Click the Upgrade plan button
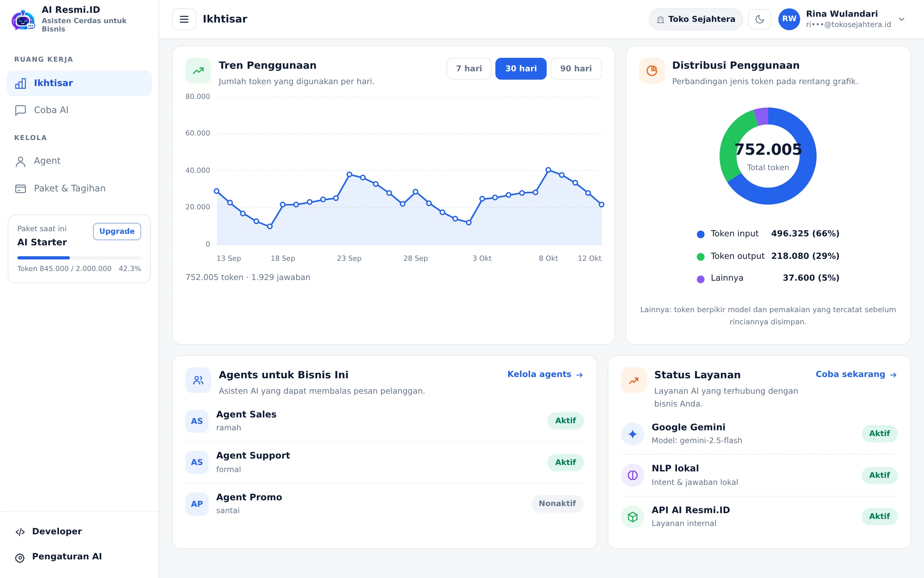The width and height of the screenshot is (924, 578). [x=117, y=231]
